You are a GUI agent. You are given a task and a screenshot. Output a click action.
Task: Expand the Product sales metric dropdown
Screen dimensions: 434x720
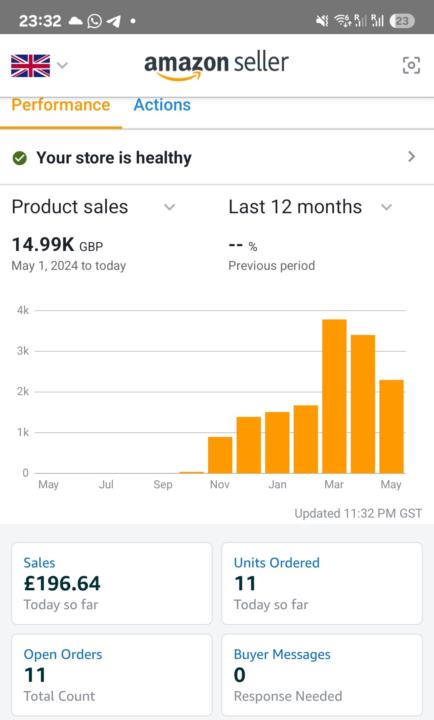169,207
